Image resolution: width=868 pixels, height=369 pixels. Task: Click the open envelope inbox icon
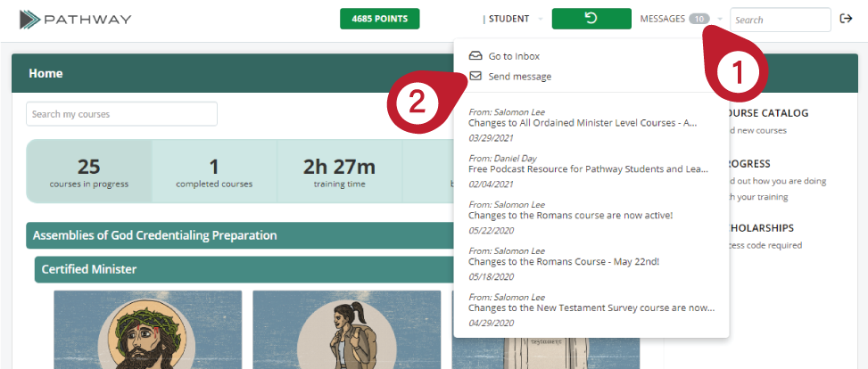[475, 56]
